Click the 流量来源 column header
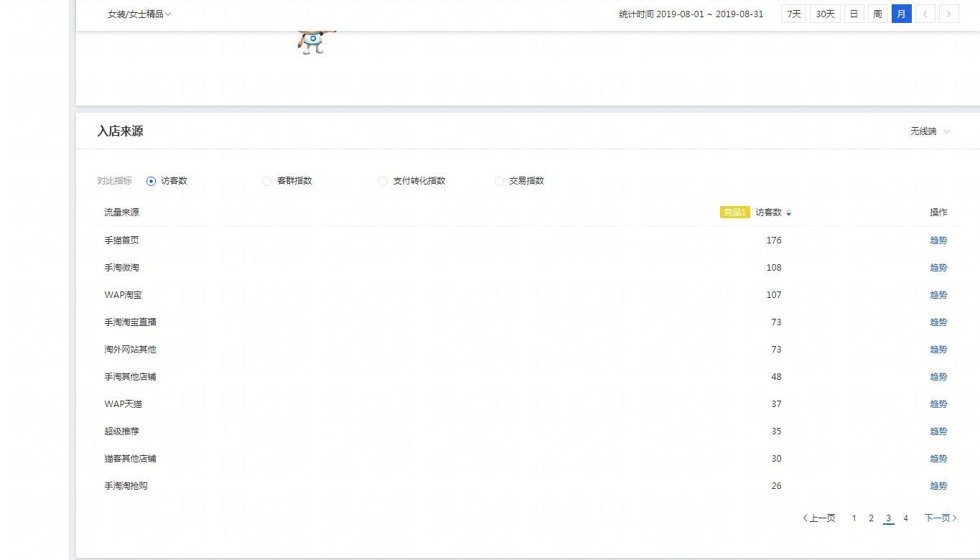Image resolution: width=980 pixels, height=560 pixels. [x=121, y=213]
